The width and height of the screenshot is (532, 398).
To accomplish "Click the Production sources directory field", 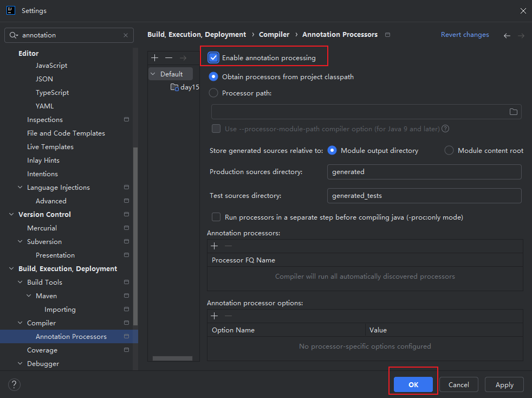I will click(424, 172).
